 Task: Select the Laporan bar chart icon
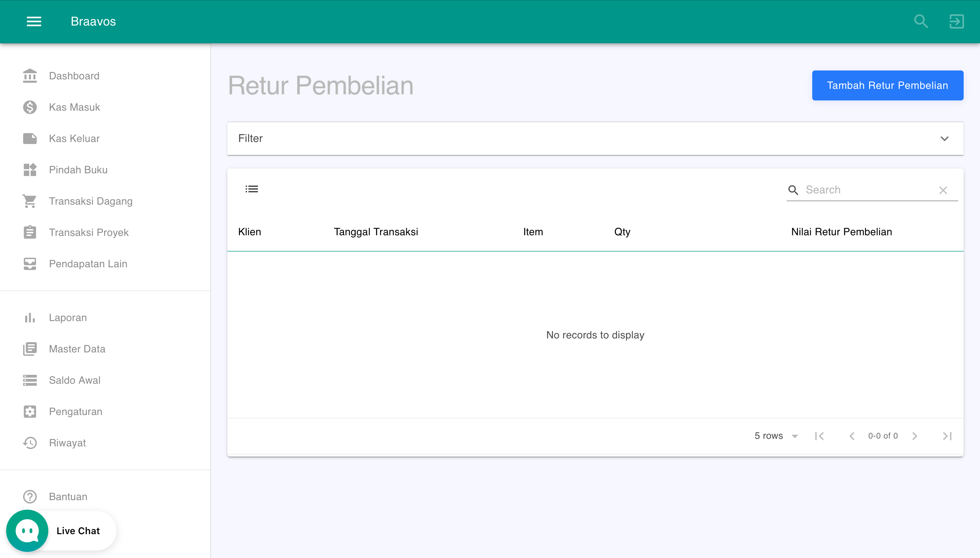30,317
